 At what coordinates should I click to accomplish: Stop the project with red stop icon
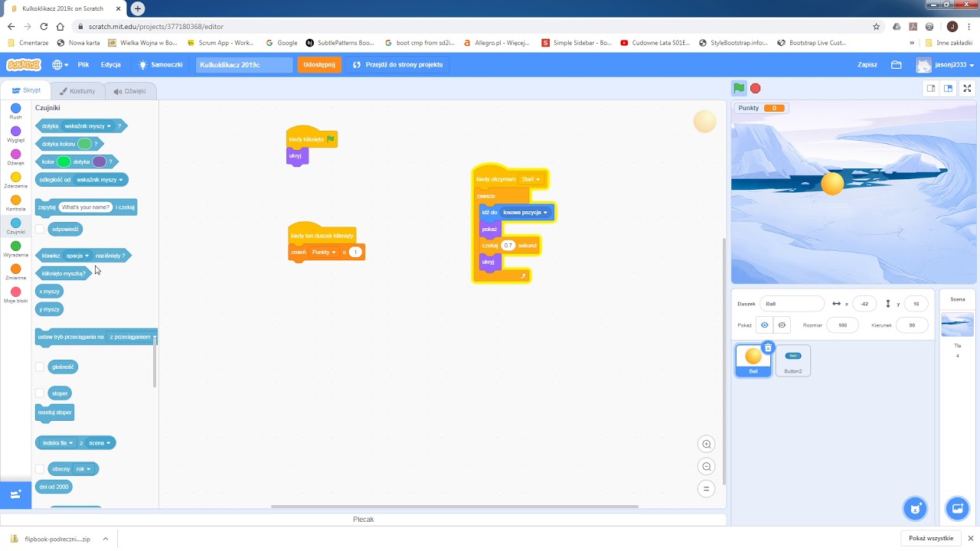[756, 88]
